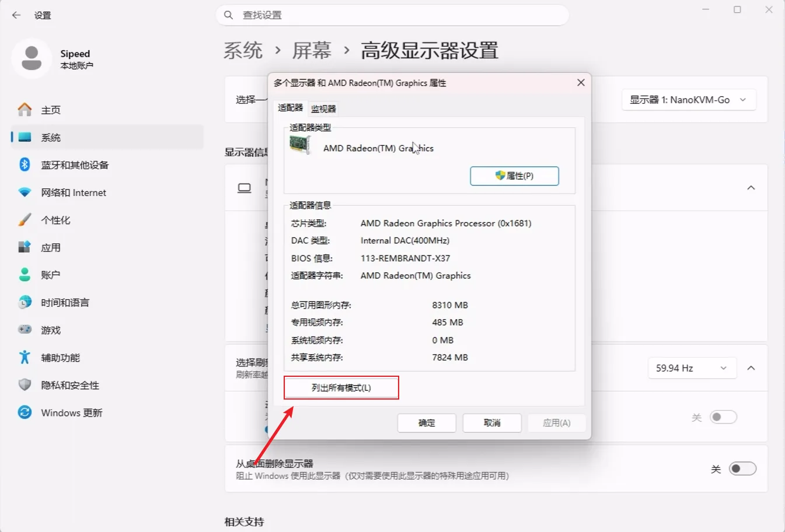Click the 查找设置 search field
Image resolution: width=785 pixels, height=532 pixels.
(392, 15)
